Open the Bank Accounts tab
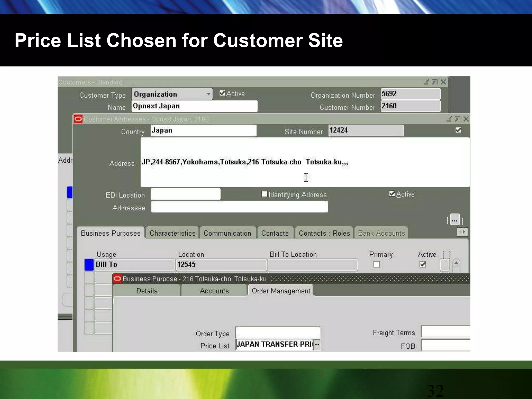Screen dimensions: 532x399 pyautogui.click(x=381, y=233)
